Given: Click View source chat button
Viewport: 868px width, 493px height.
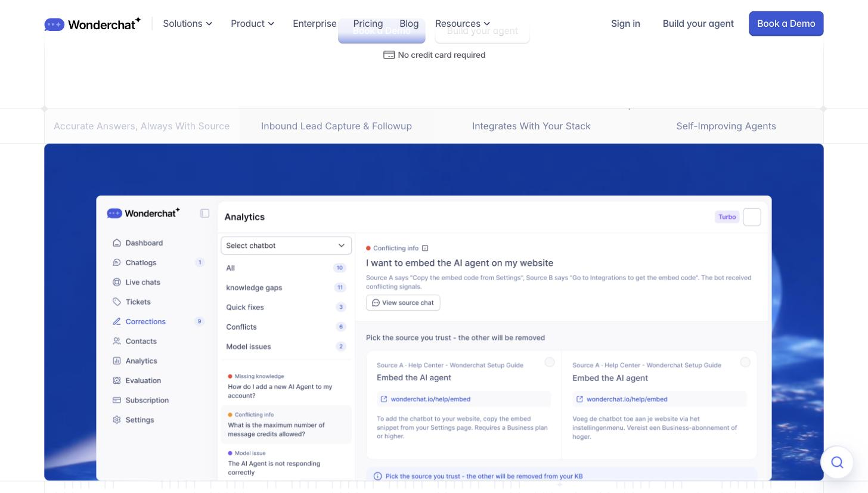Looking at the screenshot, I should click(403, 303).
